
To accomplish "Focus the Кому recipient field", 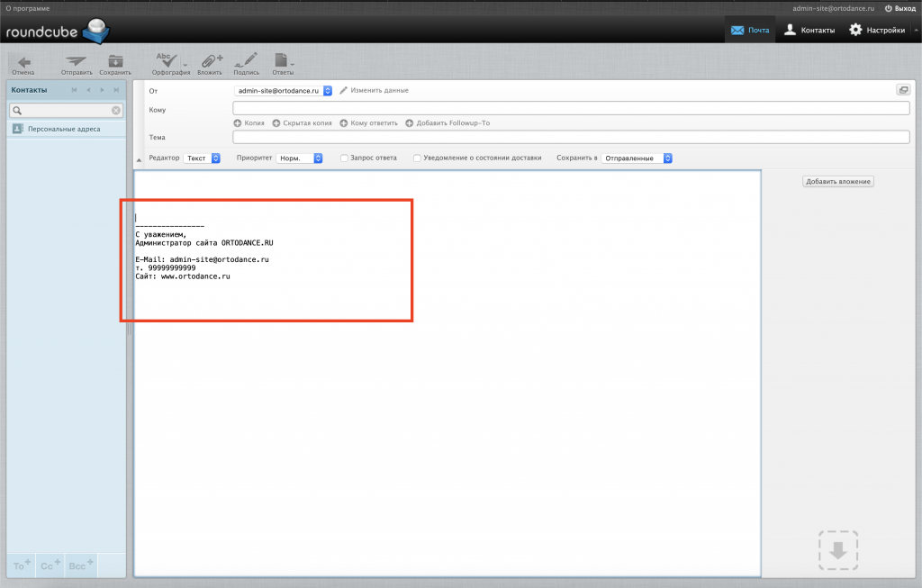I will click(571, 108).
